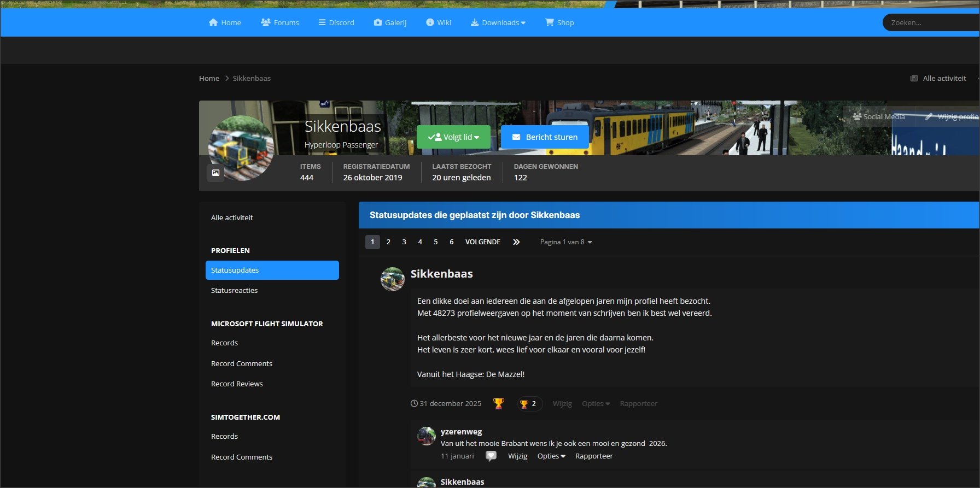Jump to last page with double arrow
The width and height of the screenshot is (980, 488).
coord(516,242)
